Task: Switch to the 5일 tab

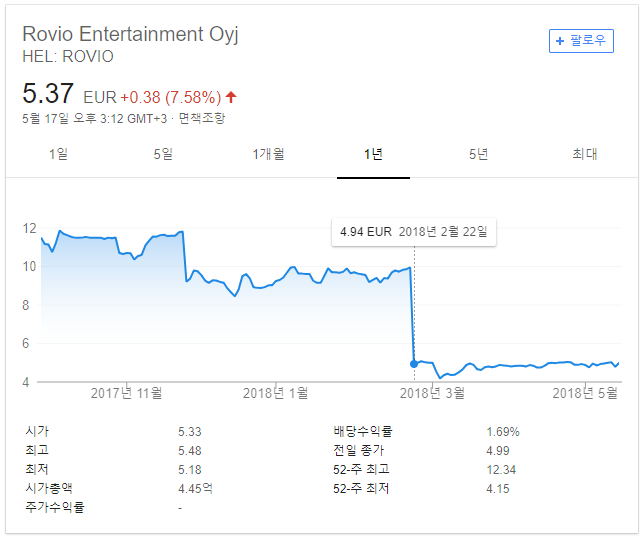Action: point(163,154)
